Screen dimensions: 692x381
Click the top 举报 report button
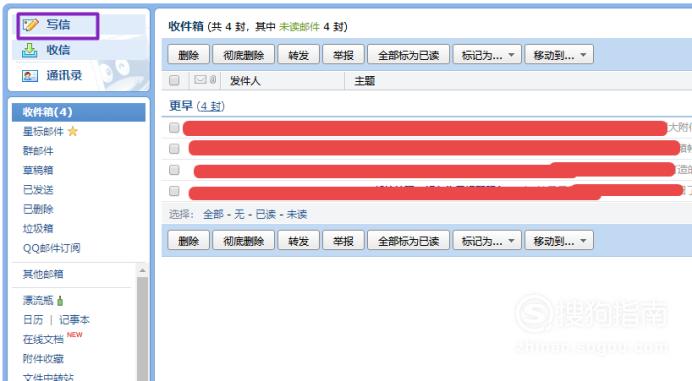pyautogui.click(x=343, y=55)
